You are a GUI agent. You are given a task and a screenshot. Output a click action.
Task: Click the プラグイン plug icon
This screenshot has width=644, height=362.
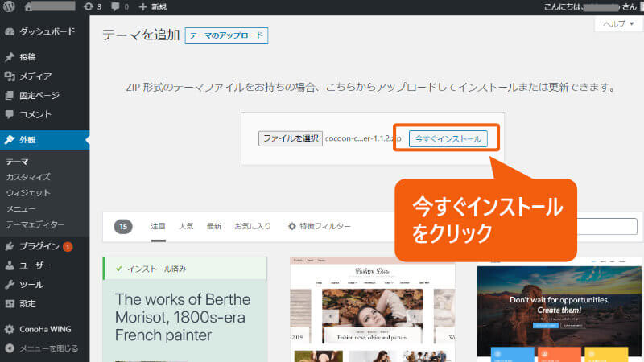pos(10,246)
